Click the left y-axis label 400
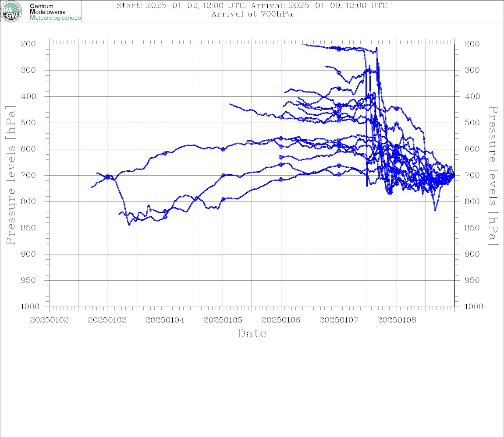 [28, 96]
